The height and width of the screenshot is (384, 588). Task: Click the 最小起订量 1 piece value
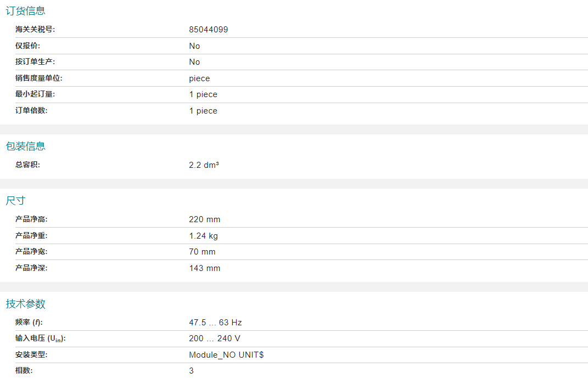pyautogui.click(x=203, y=94)
